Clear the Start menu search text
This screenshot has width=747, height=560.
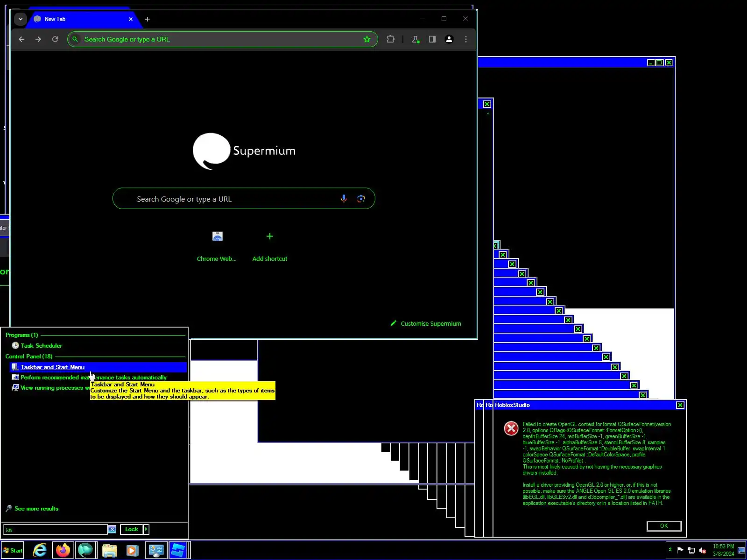tap(112, 529)
